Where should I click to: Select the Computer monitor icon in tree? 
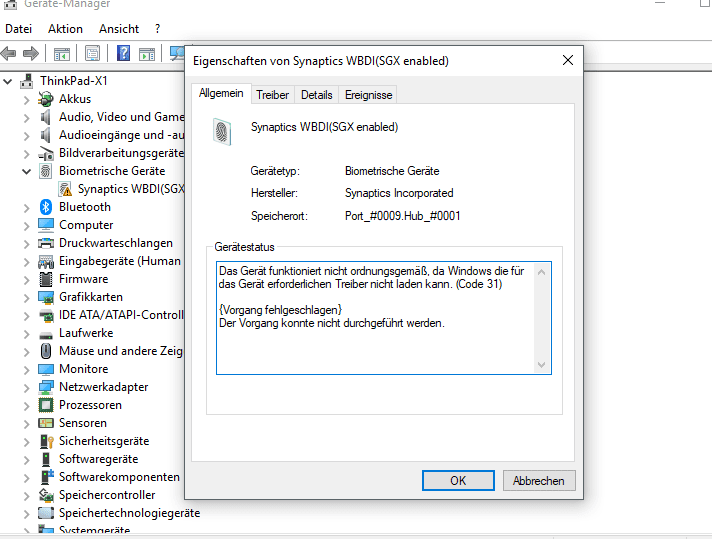(46, 225)
